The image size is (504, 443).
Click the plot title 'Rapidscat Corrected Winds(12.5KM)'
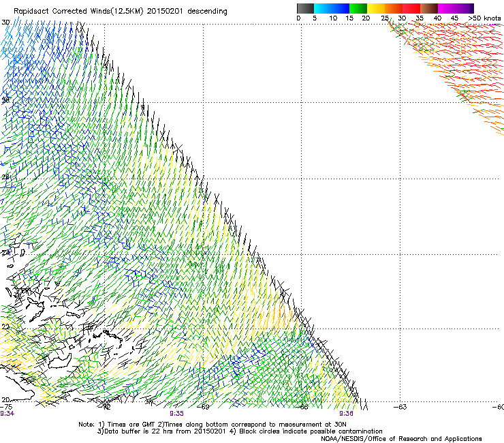pyautogui.click(x=79, y=12)
